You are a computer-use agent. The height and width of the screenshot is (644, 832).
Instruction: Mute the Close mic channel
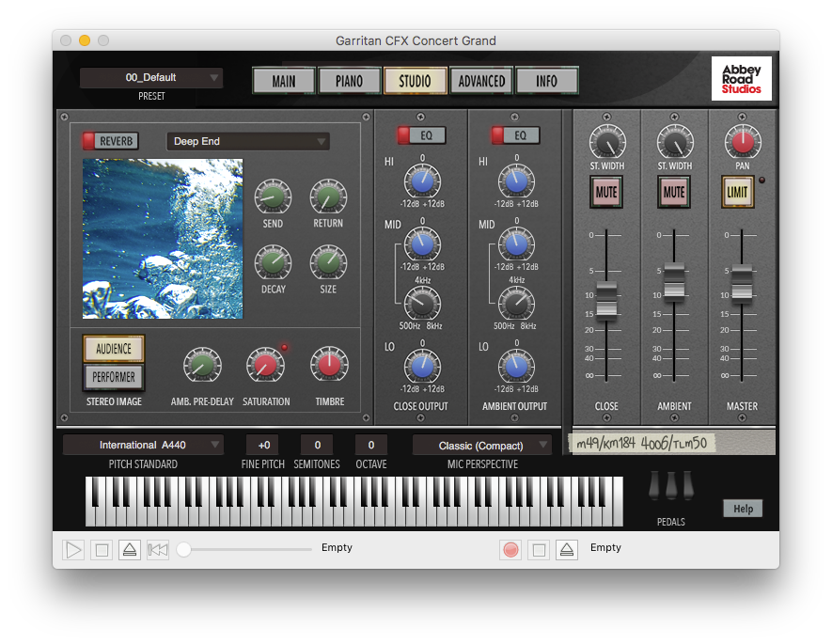[606, 192]
